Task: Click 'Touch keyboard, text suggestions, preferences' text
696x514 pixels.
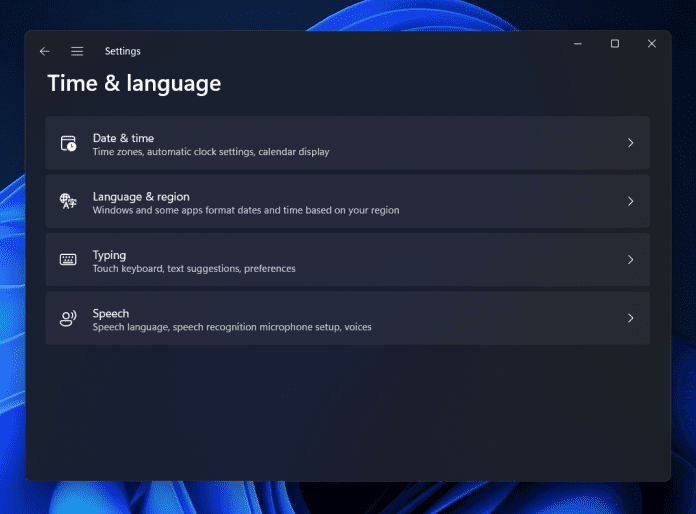Action: coord(194,269)
